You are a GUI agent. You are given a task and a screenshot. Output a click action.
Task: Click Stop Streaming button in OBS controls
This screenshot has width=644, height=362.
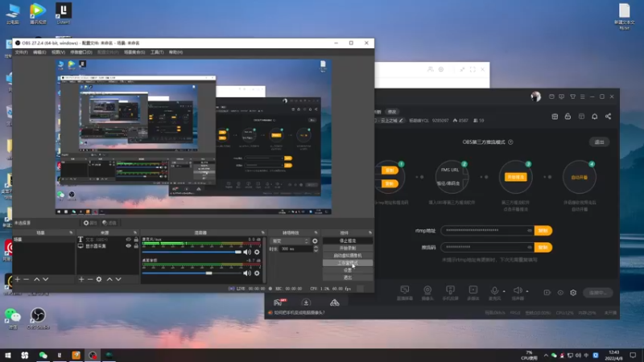pos(348,241)
